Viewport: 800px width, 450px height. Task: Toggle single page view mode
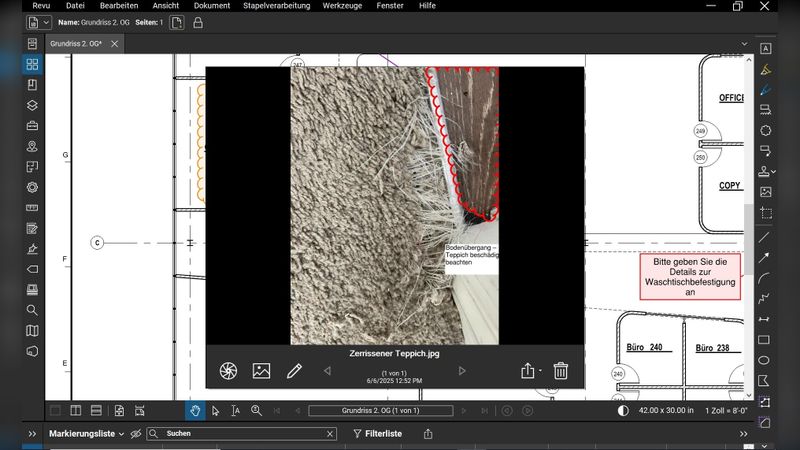pos(56,411)
